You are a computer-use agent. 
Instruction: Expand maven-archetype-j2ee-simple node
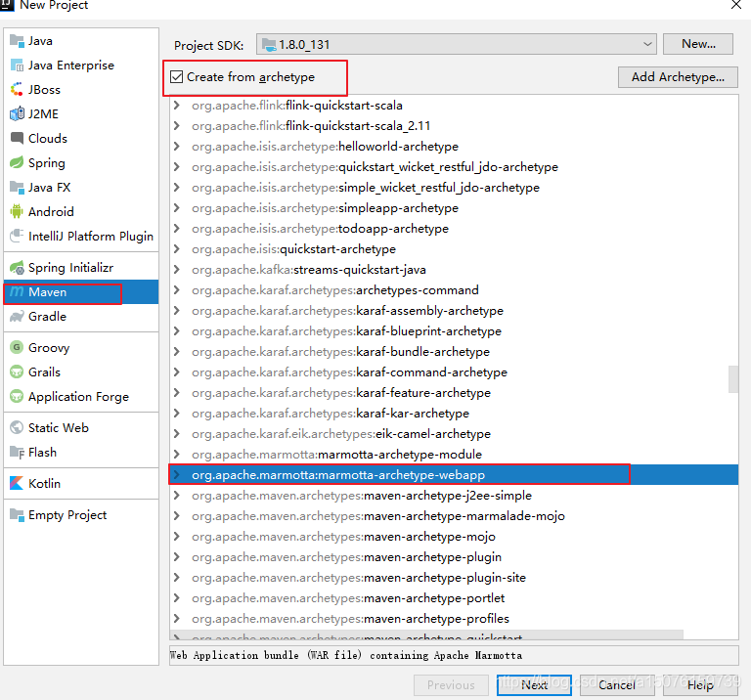click(177, 496)
